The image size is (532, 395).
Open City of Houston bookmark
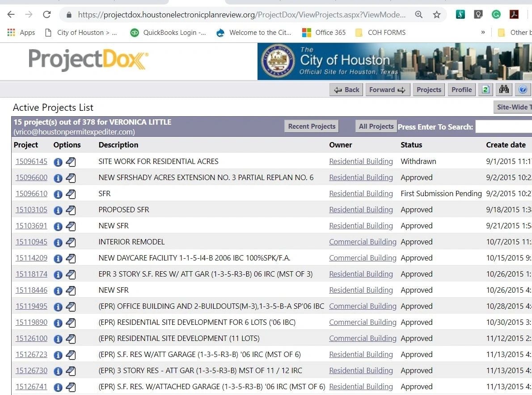coord(81,33)
